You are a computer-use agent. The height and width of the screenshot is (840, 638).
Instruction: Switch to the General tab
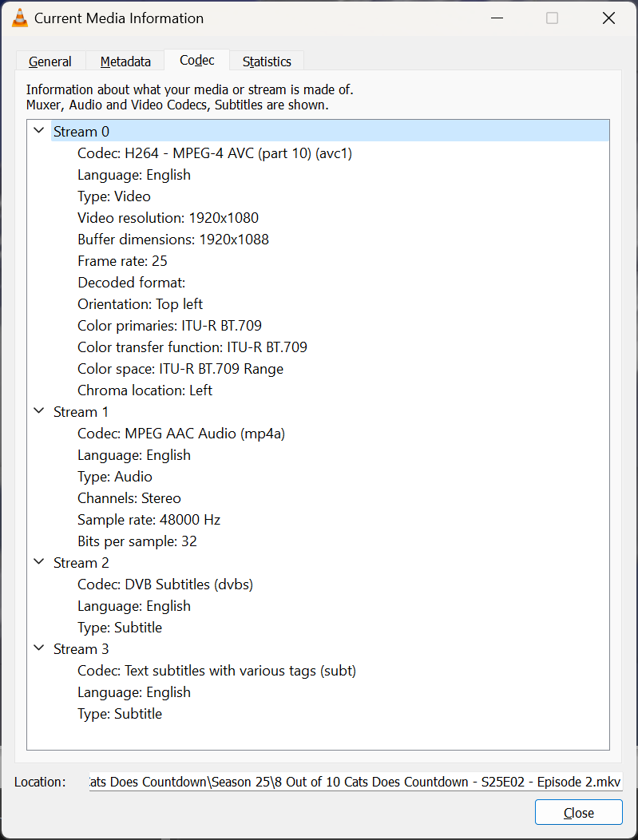pos(50,61)
